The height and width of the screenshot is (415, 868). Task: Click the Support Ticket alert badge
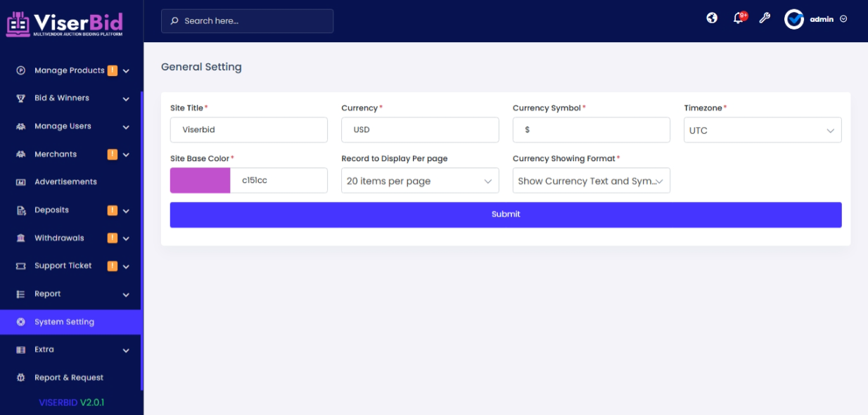coord(113,266)
